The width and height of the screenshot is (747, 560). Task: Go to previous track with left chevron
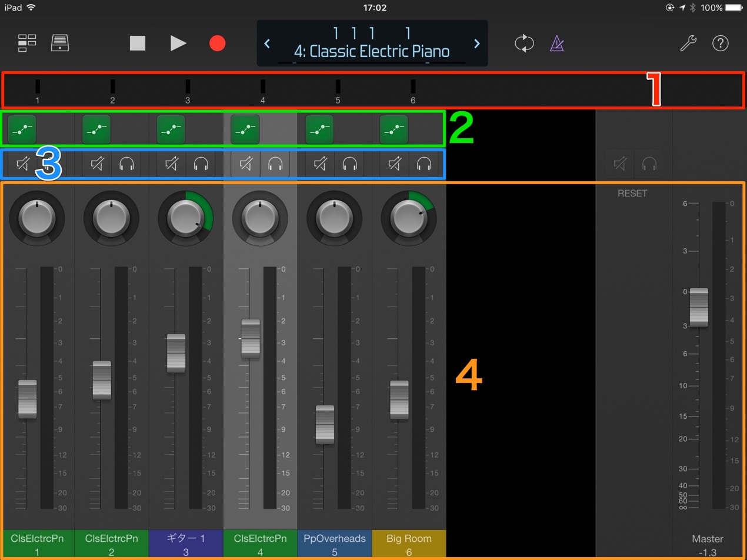point(267,44)
